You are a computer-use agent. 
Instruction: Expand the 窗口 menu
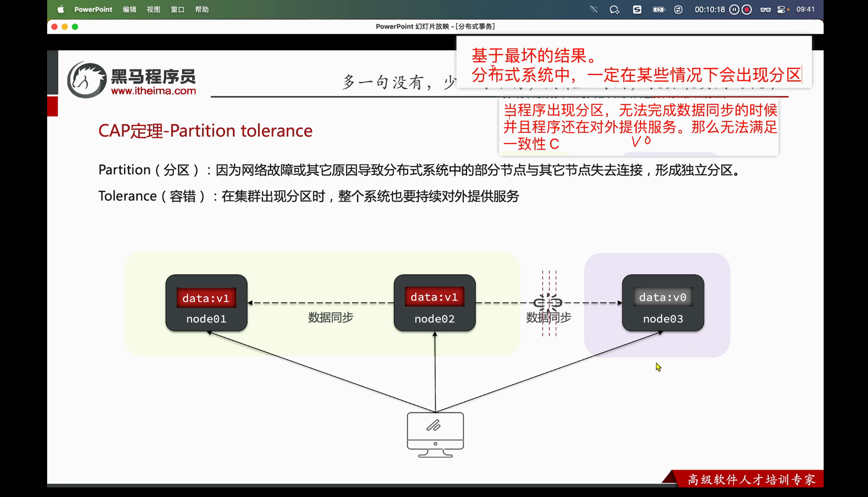[x=177, y=9]
